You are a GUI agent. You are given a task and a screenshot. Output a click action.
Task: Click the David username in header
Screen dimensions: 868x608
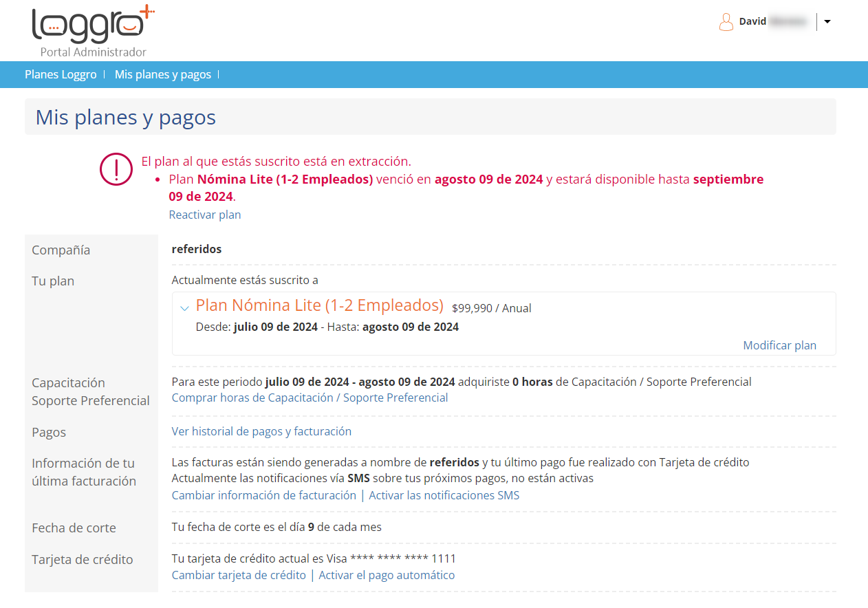(x=752, y=22)
